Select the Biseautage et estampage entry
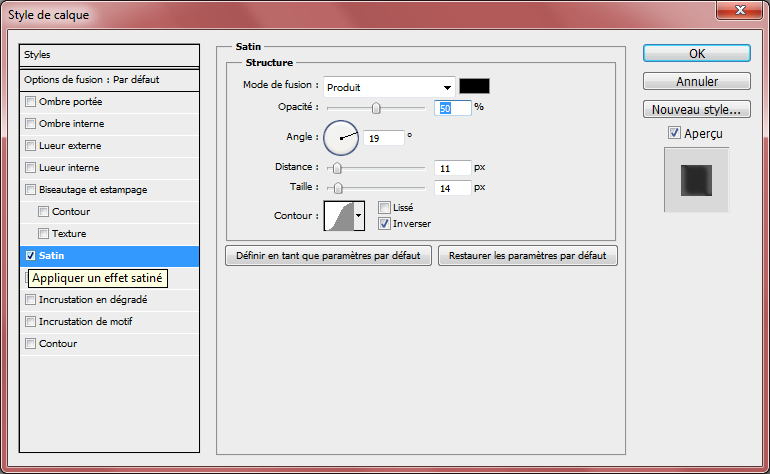The width and height of the screenshot is (770, 474). click(93, 189)
